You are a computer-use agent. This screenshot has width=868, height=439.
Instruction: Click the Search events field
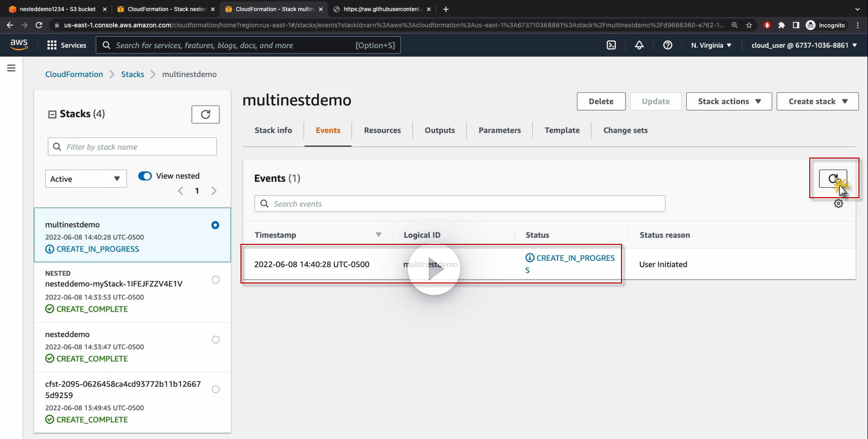(x=460, y=204)
